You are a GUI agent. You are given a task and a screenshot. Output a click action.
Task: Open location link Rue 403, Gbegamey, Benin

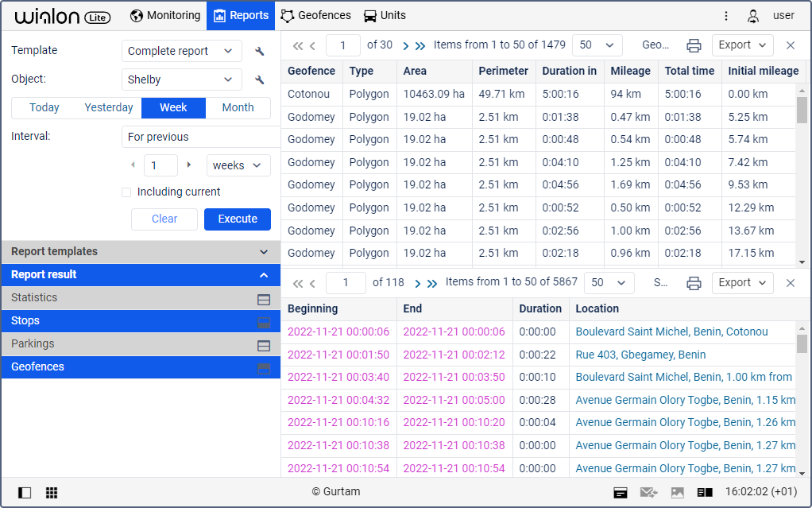pyautogui.click(x=640, y=355)
